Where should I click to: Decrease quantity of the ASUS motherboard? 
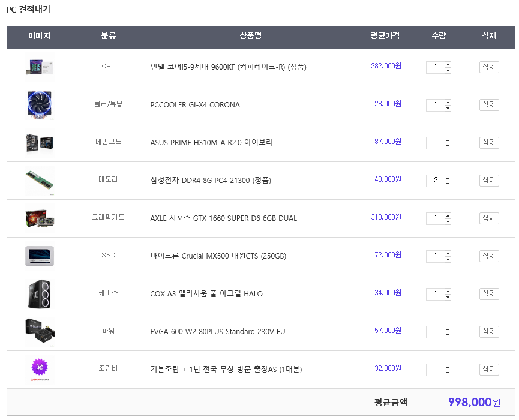(x=448, y=146)
